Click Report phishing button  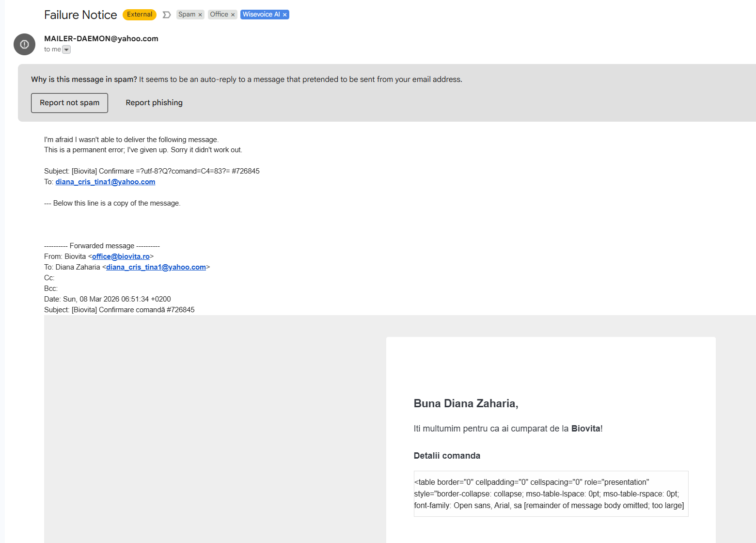[x=154, y=103]
